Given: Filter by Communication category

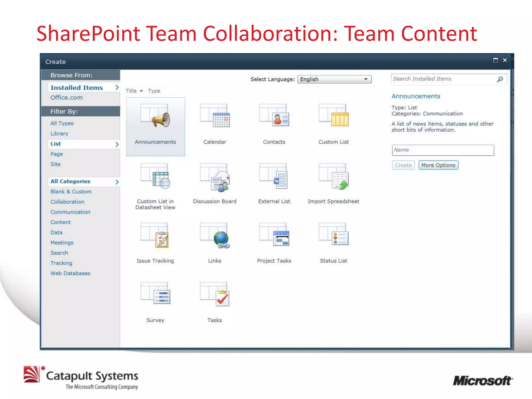Looking at the screenshot, I should 70,212.
